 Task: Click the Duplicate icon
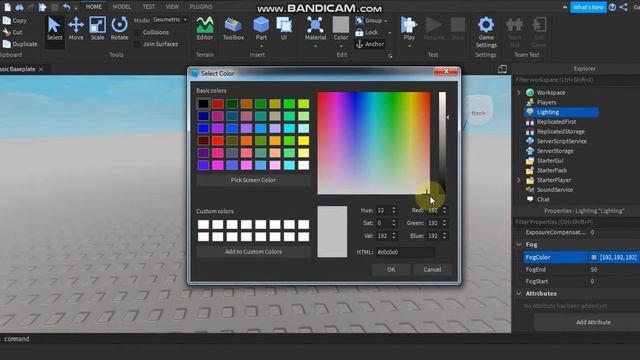pyautogui.click(x=7, y=44)
